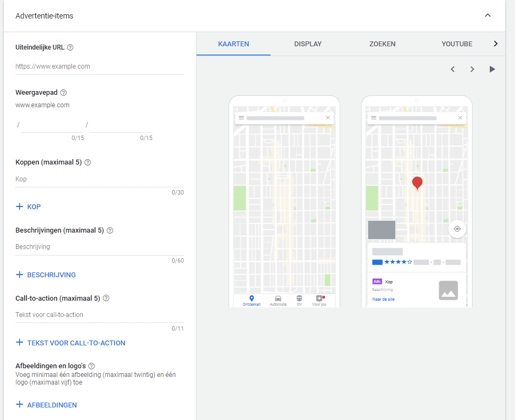Focus the first Weergavepad path field
The height and width of the screenshot is (420, 515).
[53, 125]
